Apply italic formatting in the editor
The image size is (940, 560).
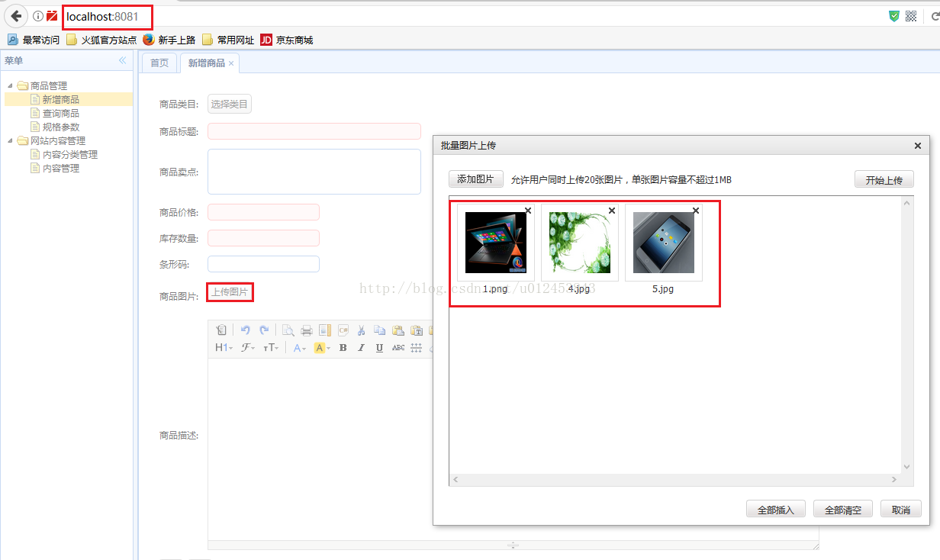click(361, 347)
